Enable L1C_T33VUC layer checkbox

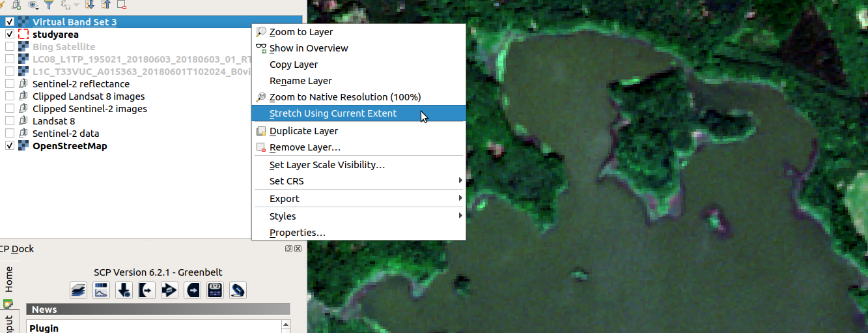(x=10, y=72)
